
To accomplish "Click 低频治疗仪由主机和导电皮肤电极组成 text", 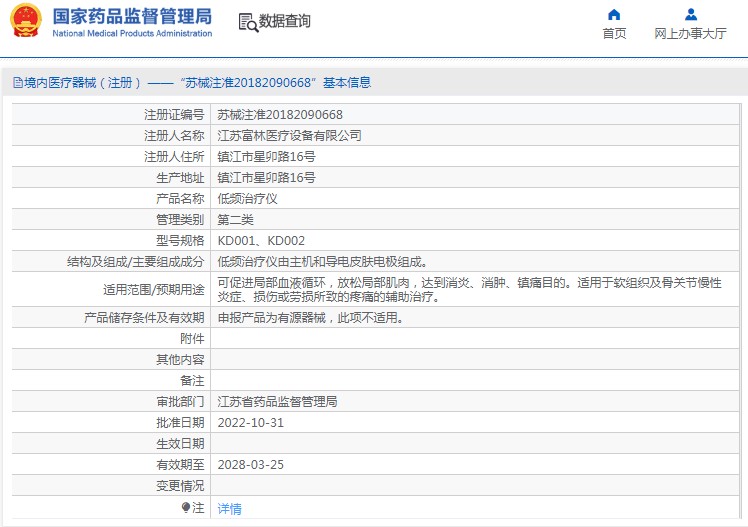I will pyautogui.click(x=322, y=262).
